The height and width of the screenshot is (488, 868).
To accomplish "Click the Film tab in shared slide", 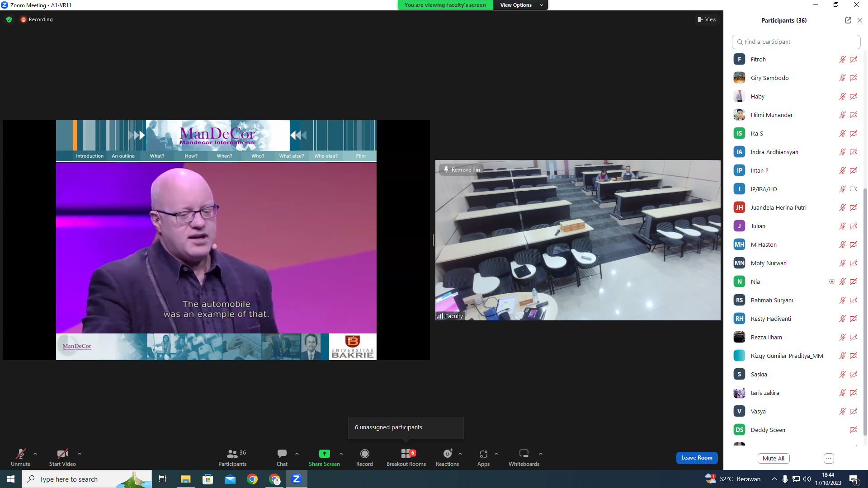I will click(361, 156).
